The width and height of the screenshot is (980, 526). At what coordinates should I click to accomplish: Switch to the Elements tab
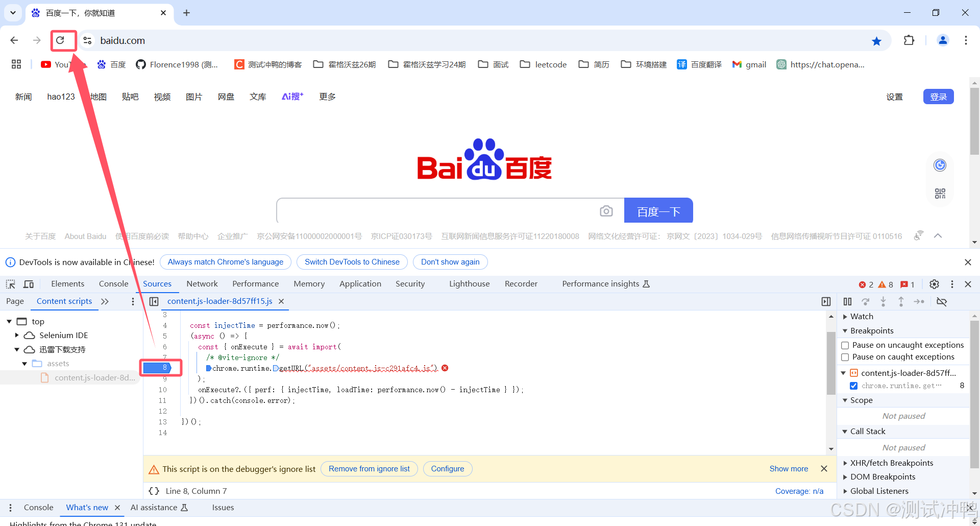[x=67, y=284]
